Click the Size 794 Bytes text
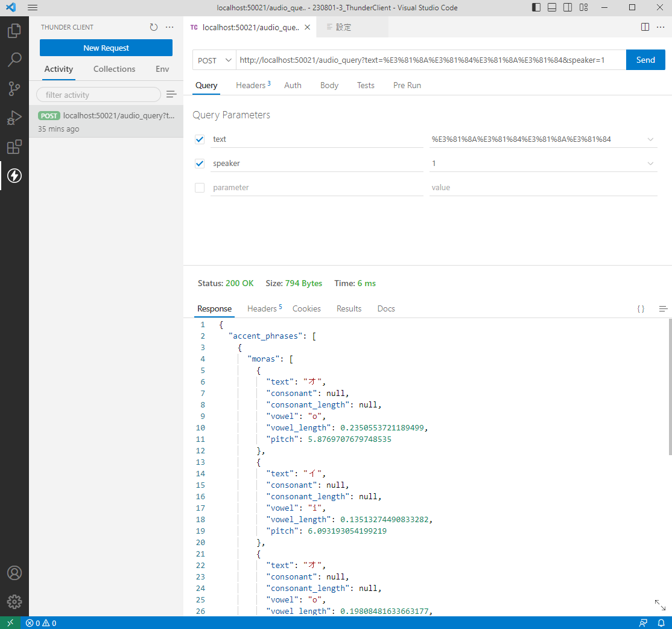Image resolution: width=672 pixels, height=629 pixels. [x=294, y=284]
